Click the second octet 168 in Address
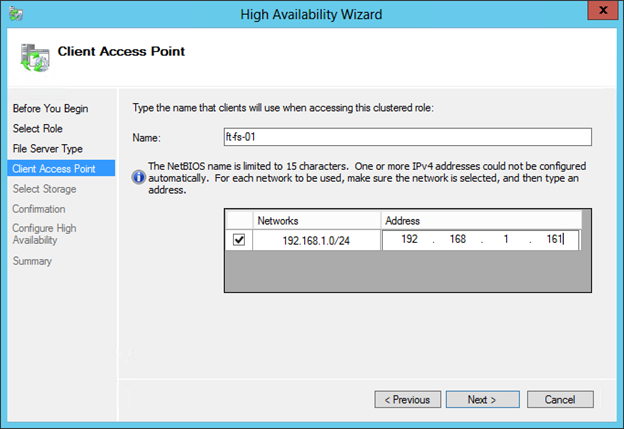The height and width of the screenshot is (429, 624). pyautogui.click(x=458, y=239)
